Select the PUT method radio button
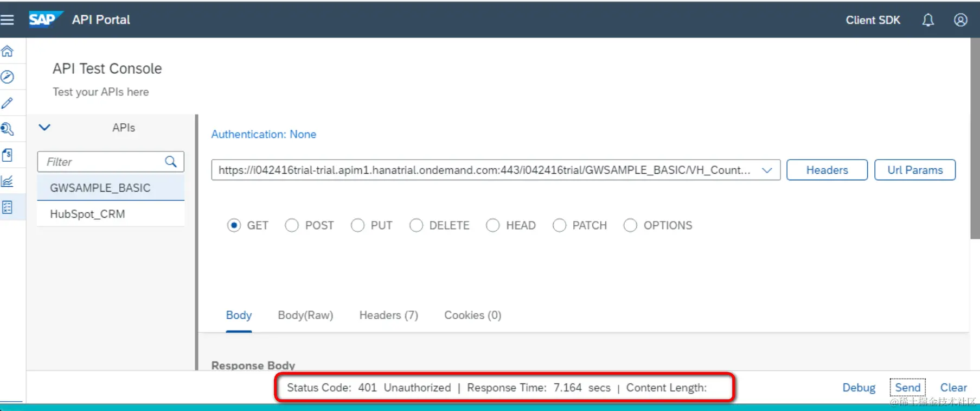Screen dimensions: 980x411 357,225
